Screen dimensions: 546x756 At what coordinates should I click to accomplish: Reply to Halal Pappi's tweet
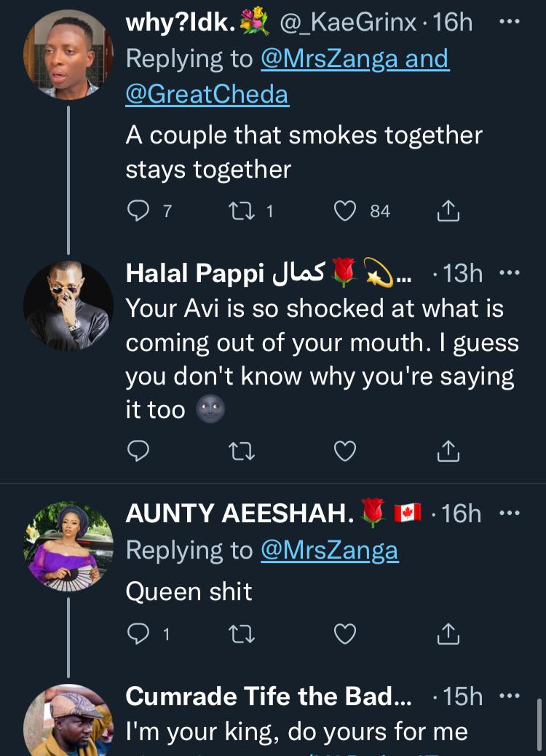[x=138, y=452]
